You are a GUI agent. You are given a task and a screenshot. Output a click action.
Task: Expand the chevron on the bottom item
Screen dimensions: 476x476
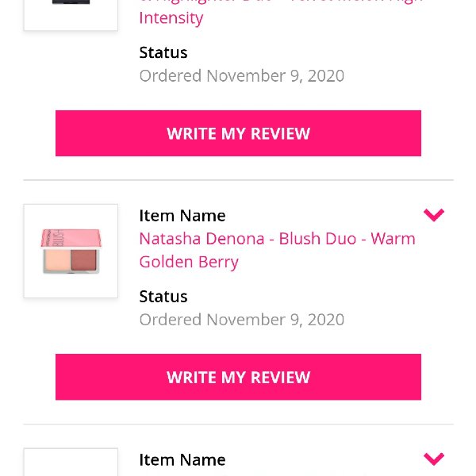(434, 459)
